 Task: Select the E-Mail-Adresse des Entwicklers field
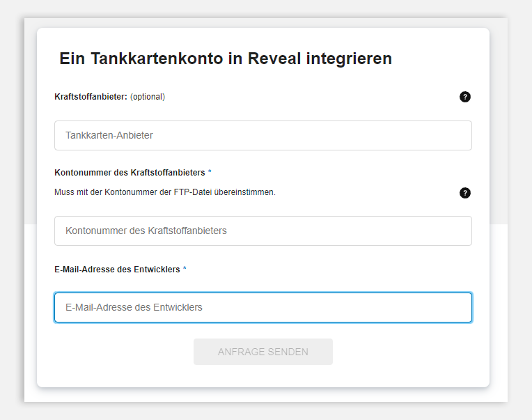[x=263, y=307]
